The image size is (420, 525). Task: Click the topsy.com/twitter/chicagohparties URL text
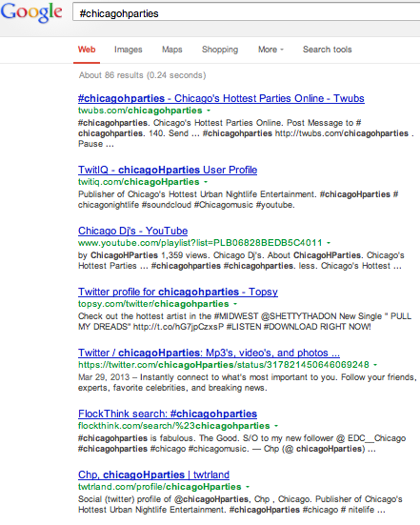pos(153,304)
